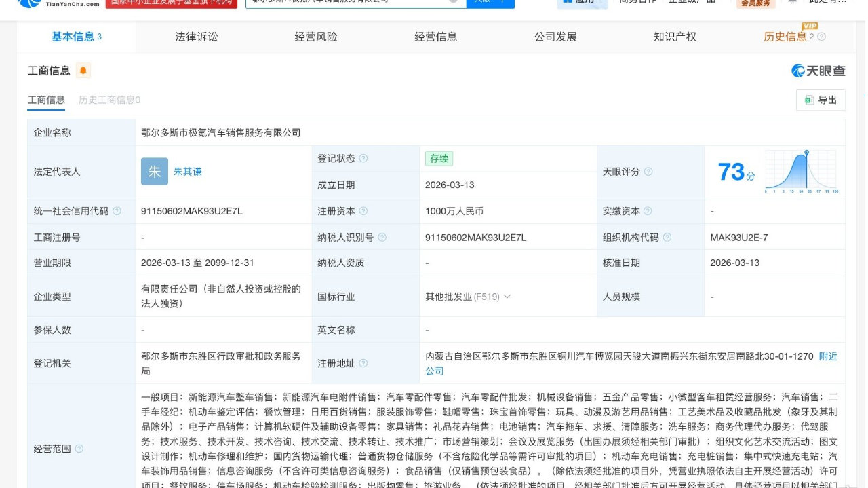Expand the 国标行业 其他批发业 dropdown chevron
Viewport: 868px width, 488px height.
[507, 297]
